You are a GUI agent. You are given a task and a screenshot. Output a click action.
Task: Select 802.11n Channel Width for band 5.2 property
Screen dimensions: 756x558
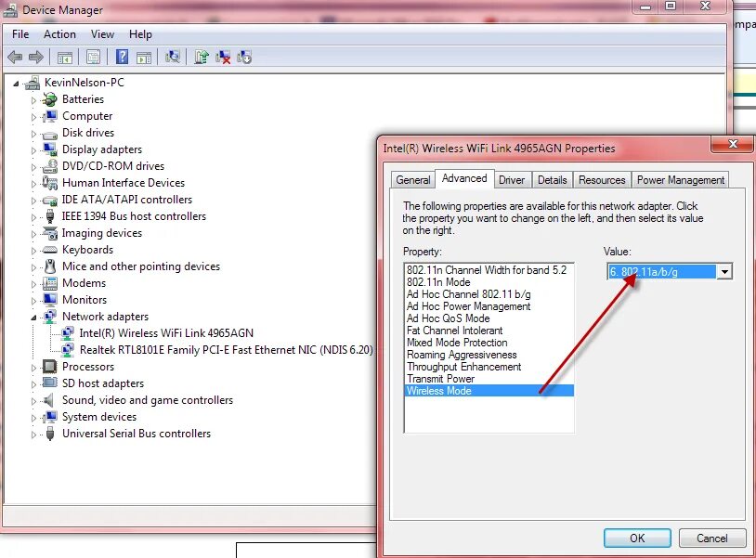click(487, 270)
